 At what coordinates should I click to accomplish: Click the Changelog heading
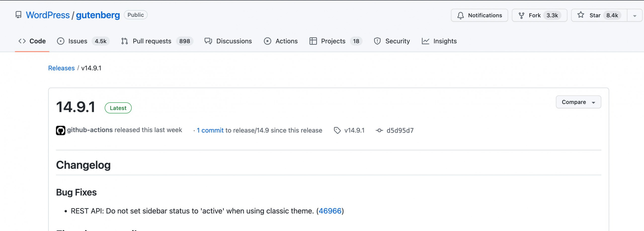[x=83, y=165]
